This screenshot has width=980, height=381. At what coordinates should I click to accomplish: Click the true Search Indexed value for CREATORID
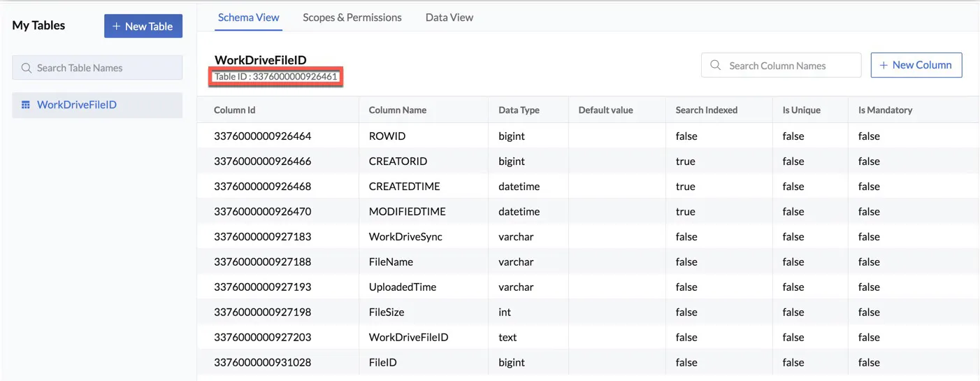tap(686, 161)
